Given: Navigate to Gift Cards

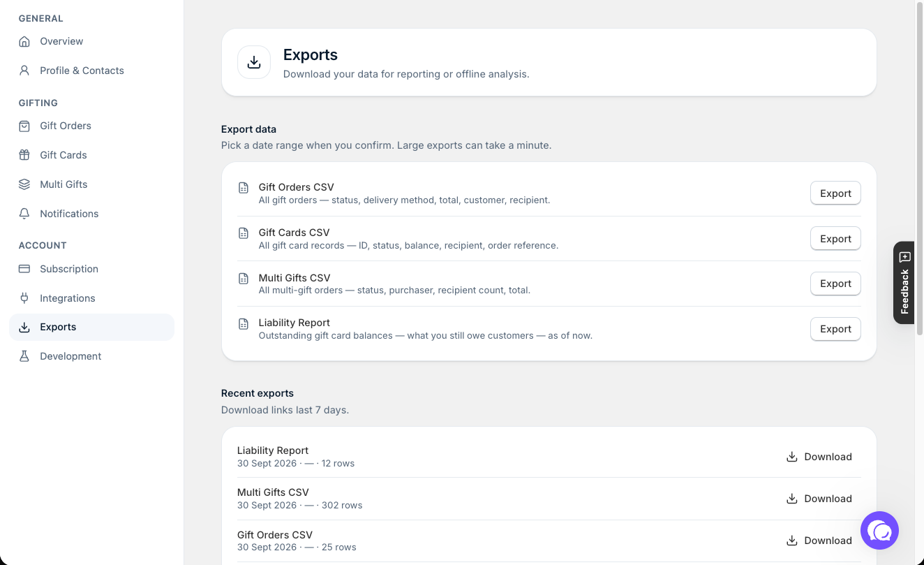Looking at the screenshot, I should [91, 155].
